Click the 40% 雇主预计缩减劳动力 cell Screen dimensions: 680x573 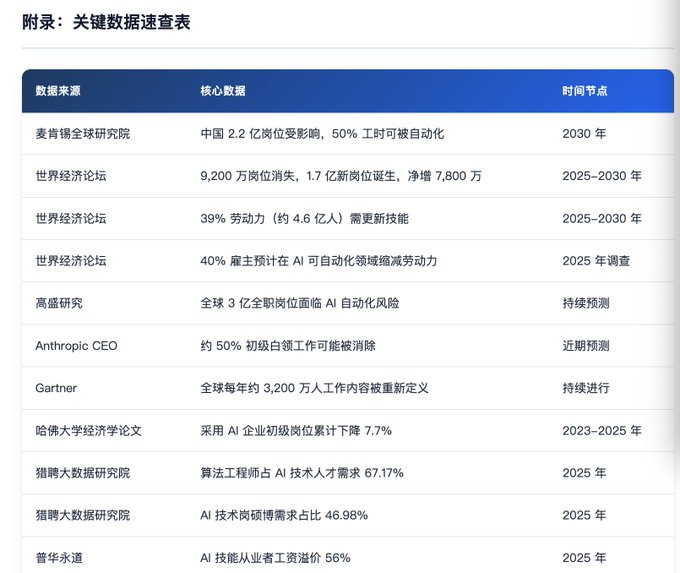click(x=319, y=261)
